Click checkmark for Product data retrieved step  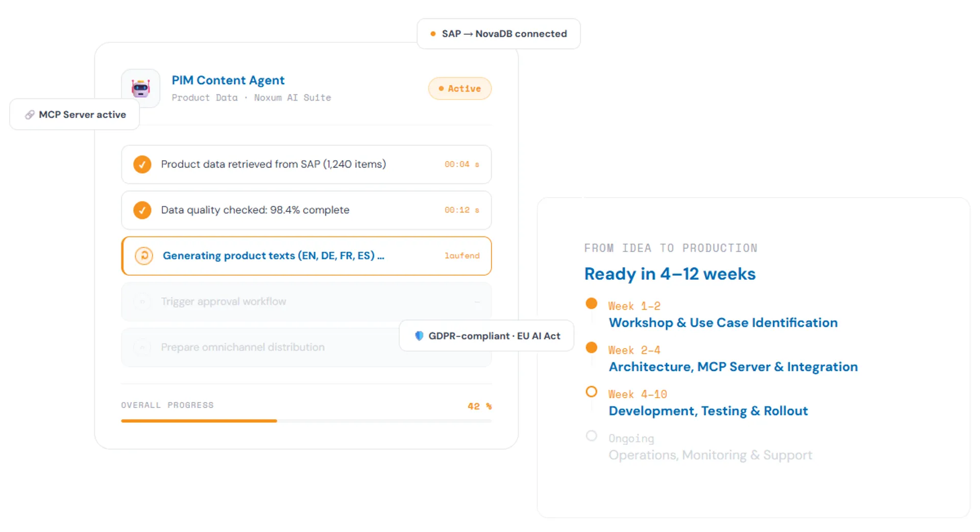click(142, 164)
